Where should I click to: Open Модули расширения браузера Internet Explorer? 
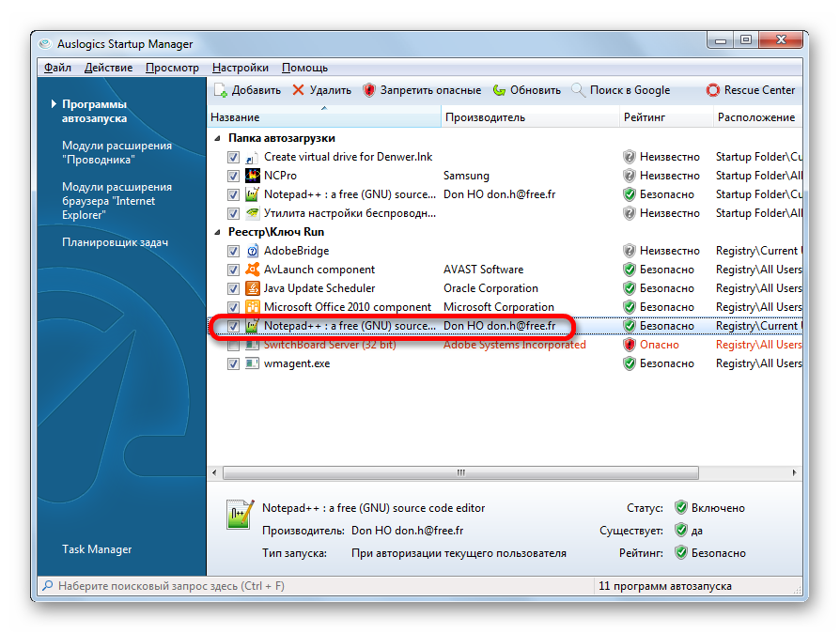[117, 200]
